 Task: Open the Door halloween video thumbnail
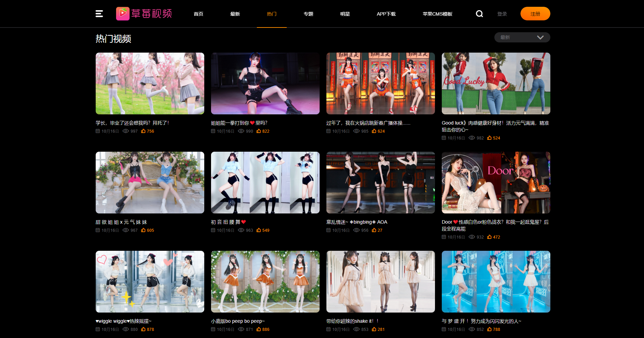(x=496, y=183)
